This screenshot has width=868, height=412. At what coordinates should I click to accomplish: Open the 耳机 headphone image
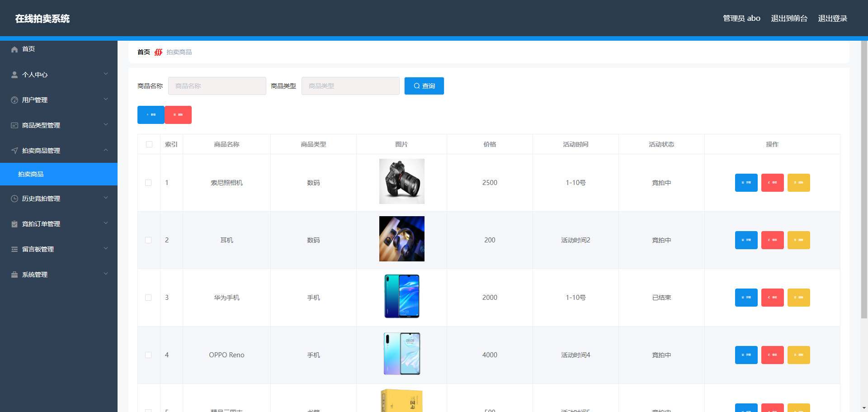pyautogui.click(x=402, y=239)
